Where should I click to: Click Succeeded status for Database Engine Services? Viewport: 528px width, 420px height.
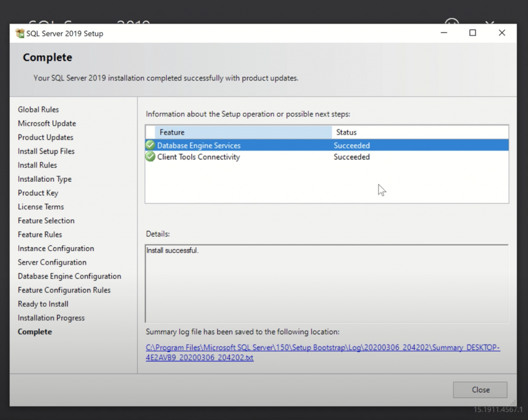click(x=352, y=146)
